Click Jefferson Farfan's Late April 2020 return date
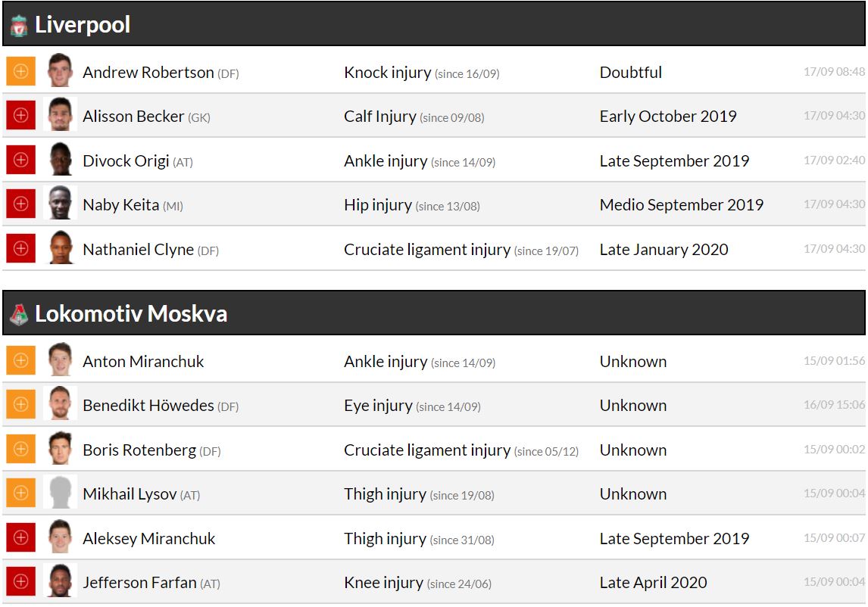The height and width of the screenshot is (607, 868). pos(653,583)
